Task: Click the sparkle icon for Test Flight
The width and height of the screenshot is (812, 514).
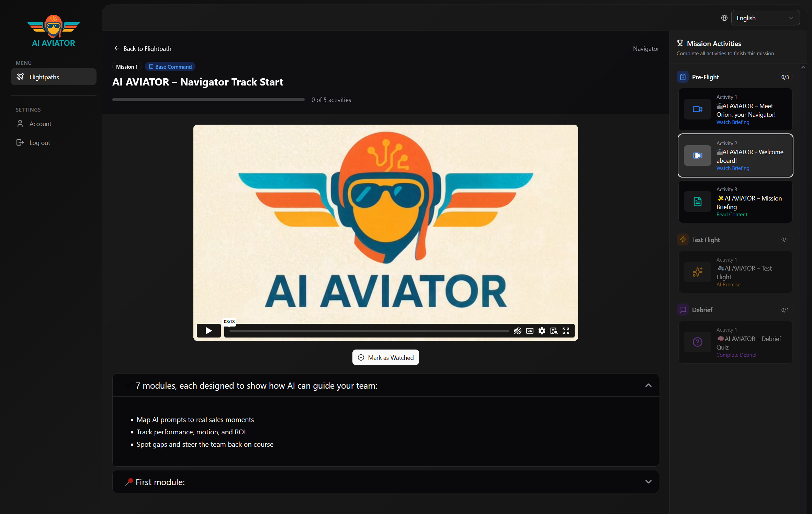Action: [x=697, y=272]
